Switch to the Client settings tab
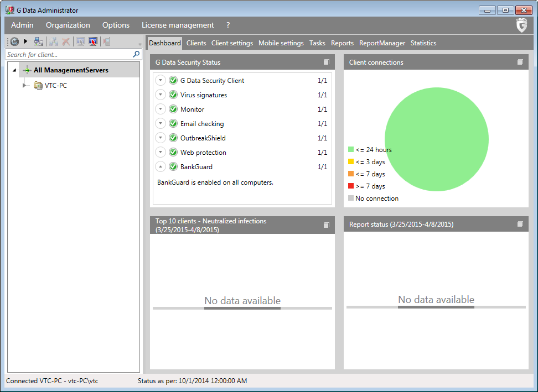Image resolution: width=538 pixels, height=392 pixels. coord(232,43)
